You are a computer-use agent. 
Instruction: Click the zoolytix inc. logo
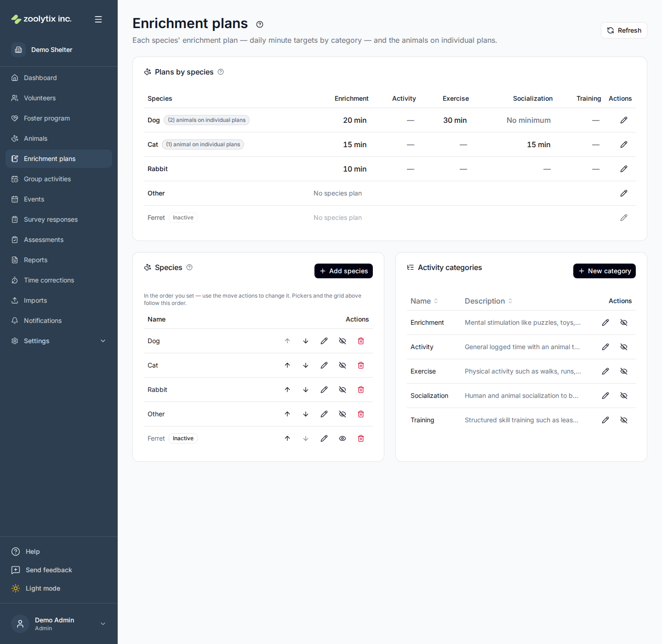tap(41, 19)
